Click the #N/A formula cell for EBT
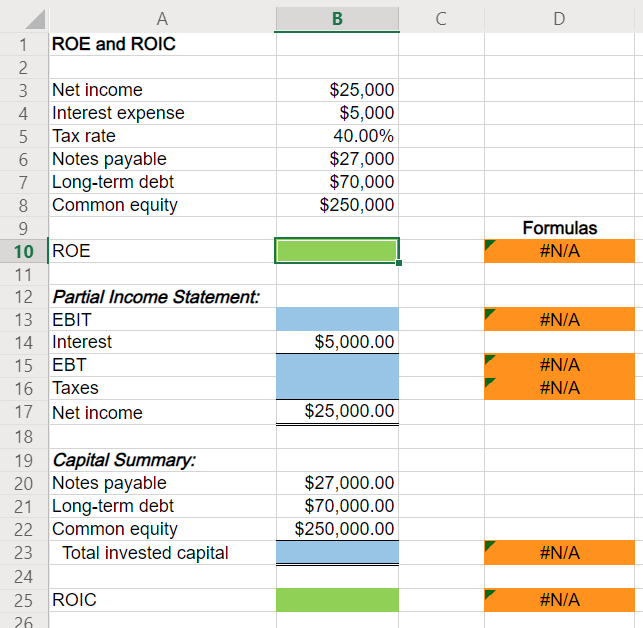 point(559,365)
